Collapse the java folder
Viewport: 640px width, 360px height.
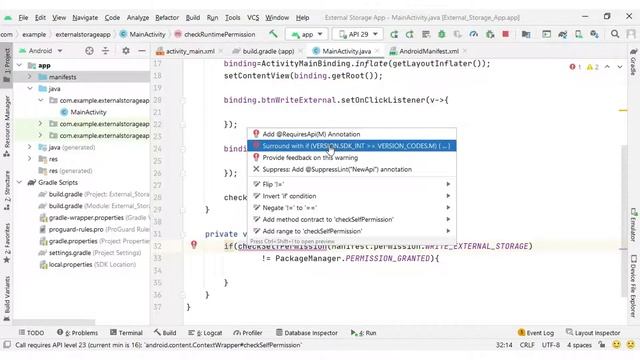tap(29, 89)
